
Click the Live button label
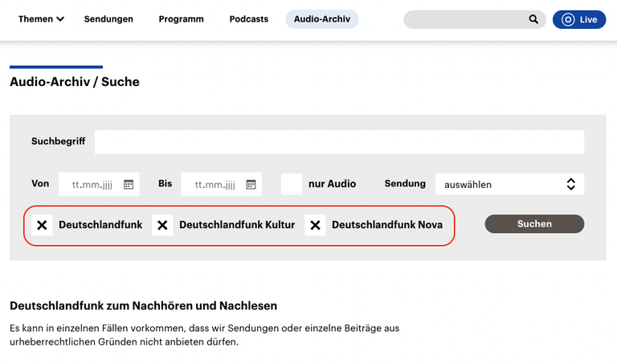click(x=588, y=19)
